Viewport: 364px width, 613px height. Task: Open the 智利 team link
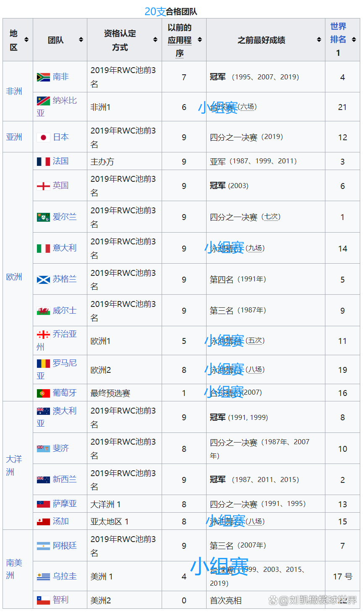pos(61,600)
